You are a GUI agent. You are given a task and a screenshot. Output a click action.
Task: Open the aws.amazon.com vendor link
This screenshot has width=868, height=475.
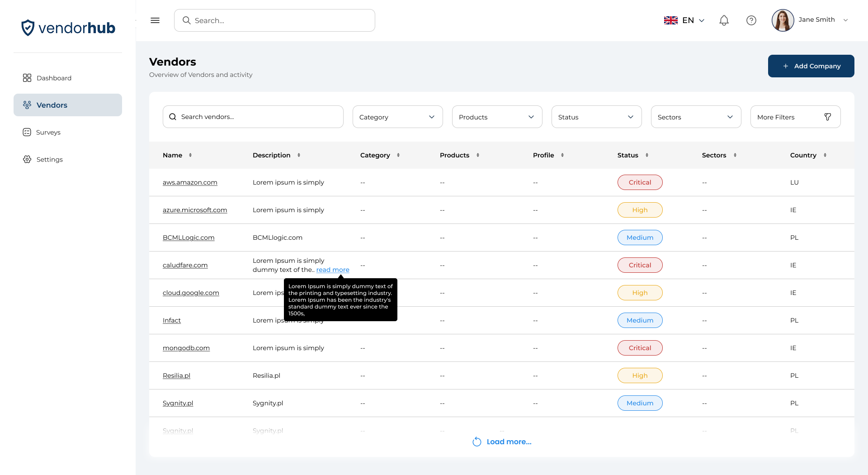pos(190,182)
